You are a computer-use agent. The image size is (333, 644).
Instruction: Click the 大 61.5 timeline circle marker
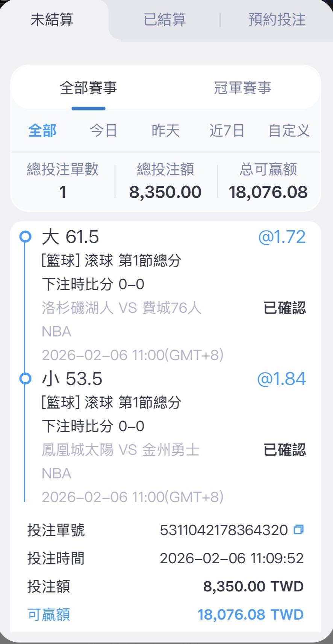coord(25,237)
